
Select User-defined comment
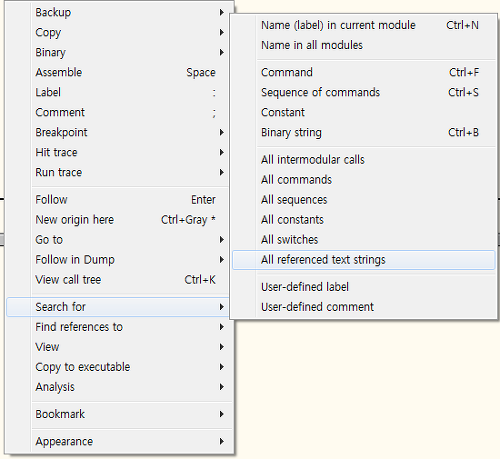(x=364, y=307)
